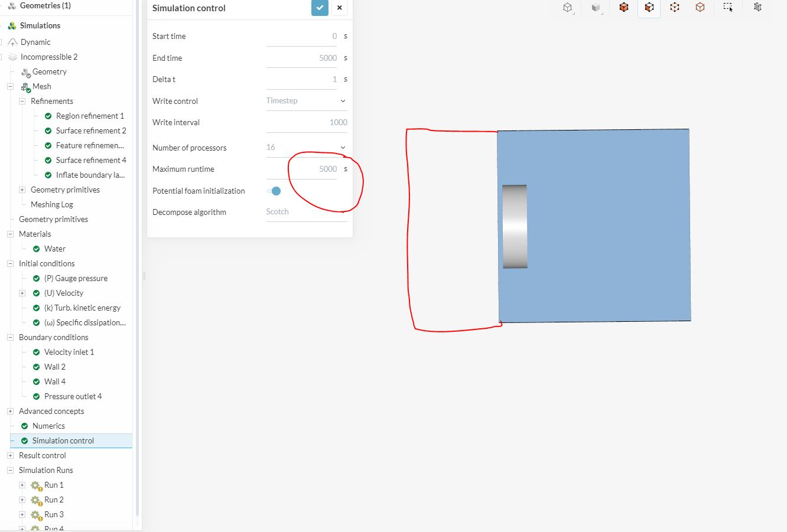Open the view orientation cube dropdown
The width and height of the screenshot is (787, 532).
tap(568, 8)
